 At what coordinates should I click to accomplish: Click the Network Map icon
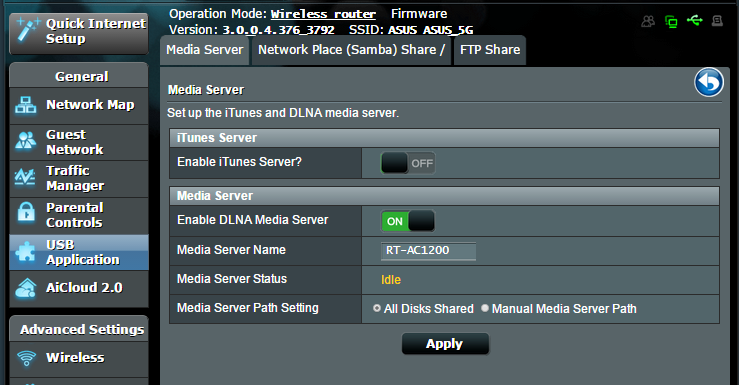pyautogui.click(x=25, y=105)
